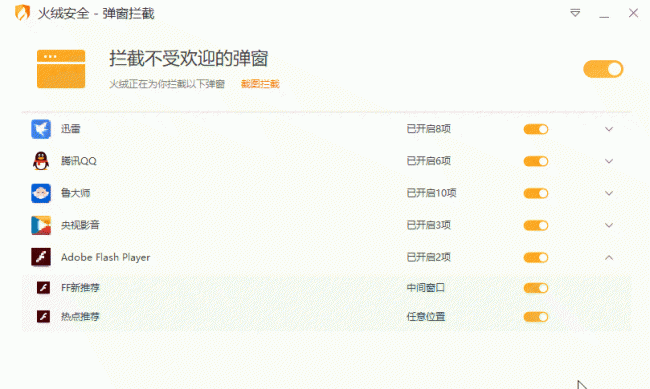Click the Adobe Flash Player icon
Viewport: 650px width, 389px height.
[x=41, y=257]
